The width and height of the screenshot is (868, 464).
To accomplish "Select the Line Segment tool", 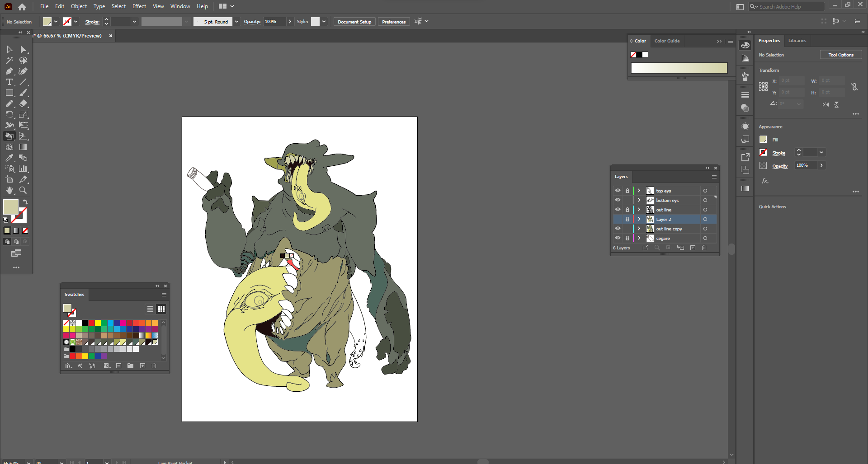I will (x=23, y=82).
